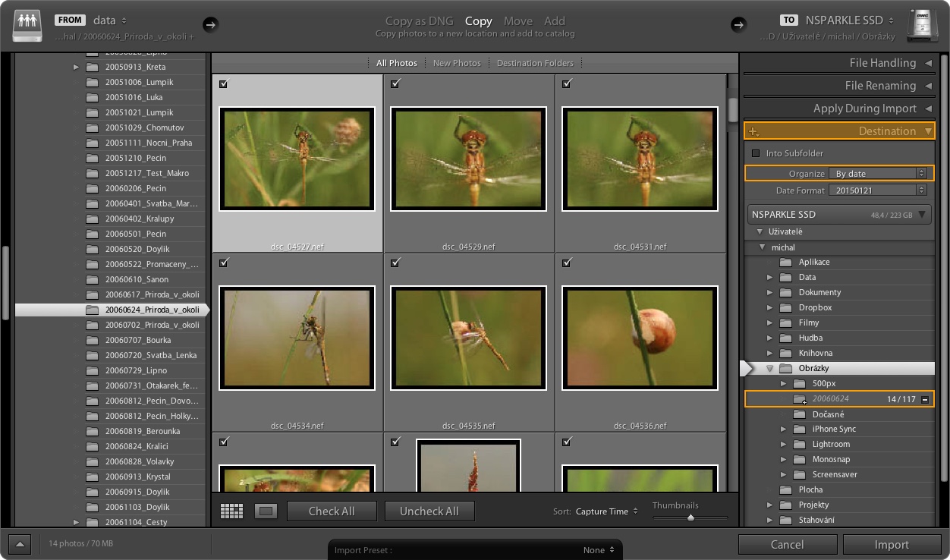Select the 'Copy' import mode
Screen dimensions: 950x560
pyautogui.click(x=478, y=21)
